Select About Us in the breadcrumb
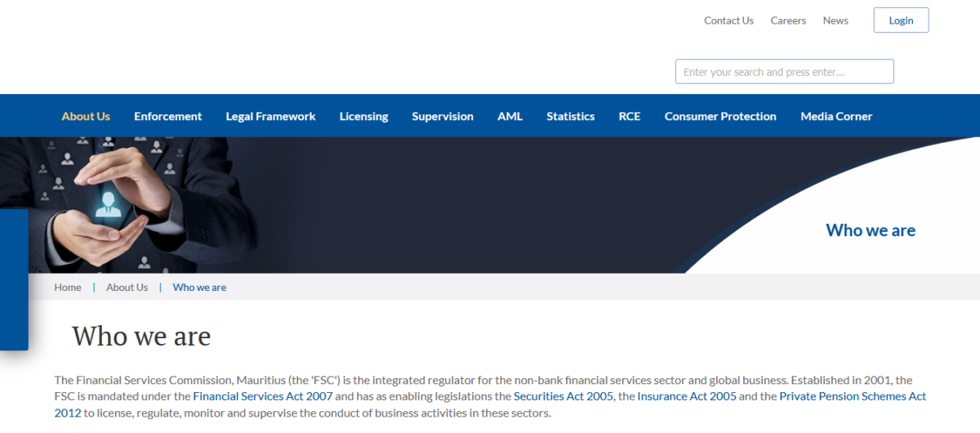 point(127,288)
